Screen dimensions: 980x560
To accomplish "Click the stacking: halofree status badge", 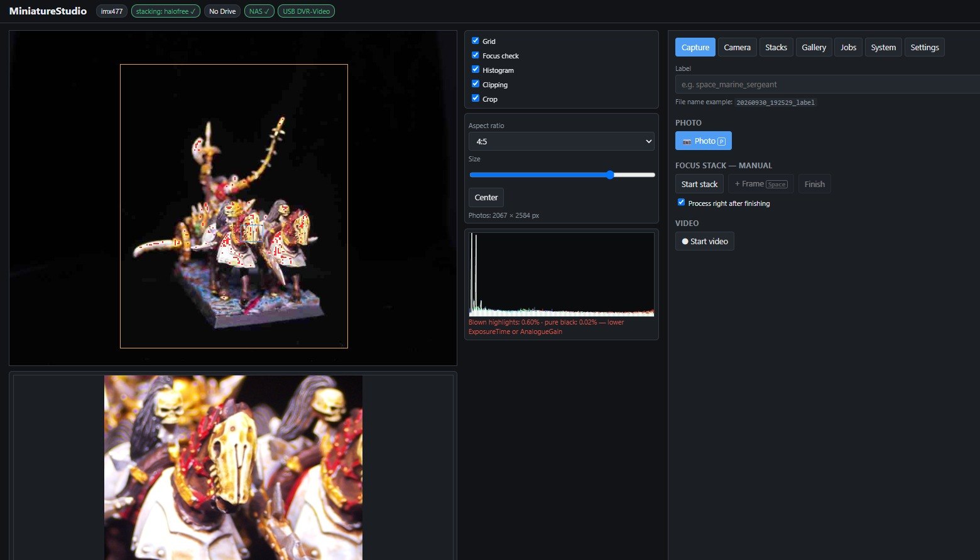I will (x=166, y=11).
